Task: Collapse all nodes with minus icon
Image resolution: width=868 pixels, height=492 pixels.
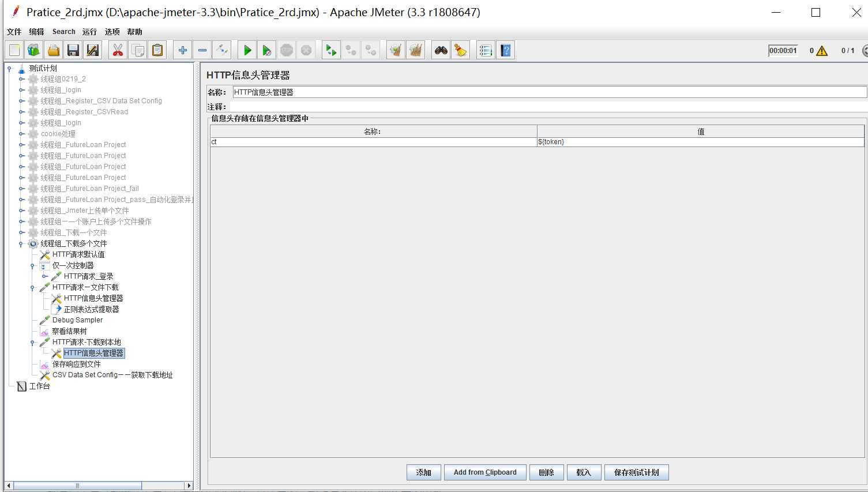Action: point(202,51)
